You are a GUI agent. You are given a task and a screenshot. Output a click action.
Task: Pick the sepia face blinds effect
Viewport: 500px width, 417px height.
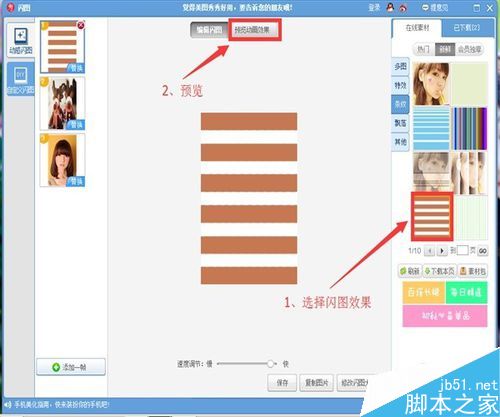coord(431,173)
